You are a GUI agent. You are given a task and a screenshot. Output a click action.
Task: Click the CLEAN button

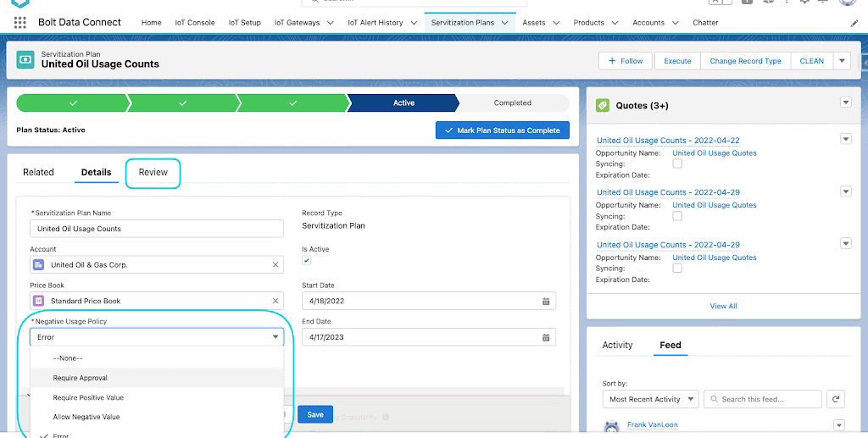[x=811, y=61]
